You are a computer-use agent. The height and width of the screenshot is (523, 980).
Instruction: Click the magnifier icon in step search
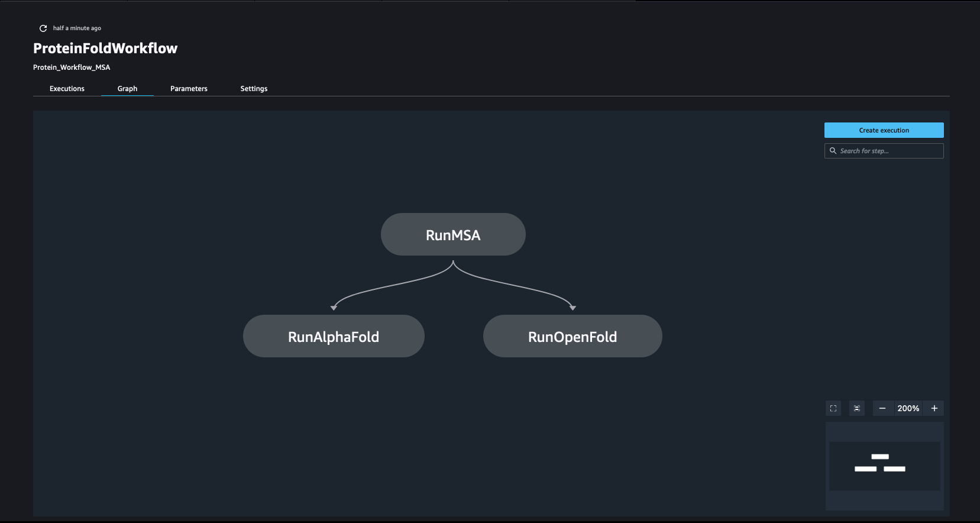tap(833, 151)
